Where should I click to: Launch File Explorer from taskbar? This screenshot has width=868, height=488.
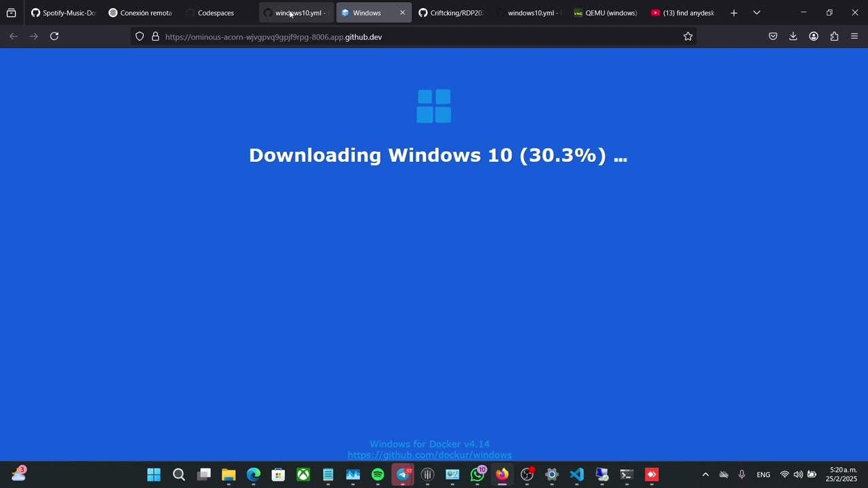229,474
